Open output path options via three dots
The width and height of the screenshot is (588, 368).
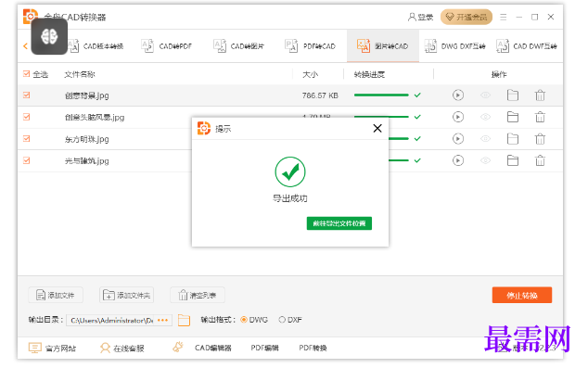[162, 320]
